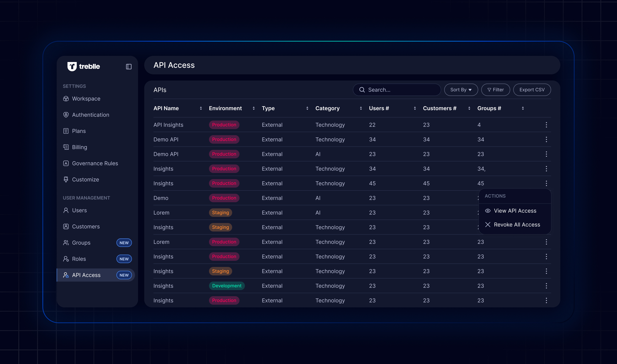The height and width of the screenshot is (364, 617).
Task: Click the Treblle logo
Action: click(83, 66)
